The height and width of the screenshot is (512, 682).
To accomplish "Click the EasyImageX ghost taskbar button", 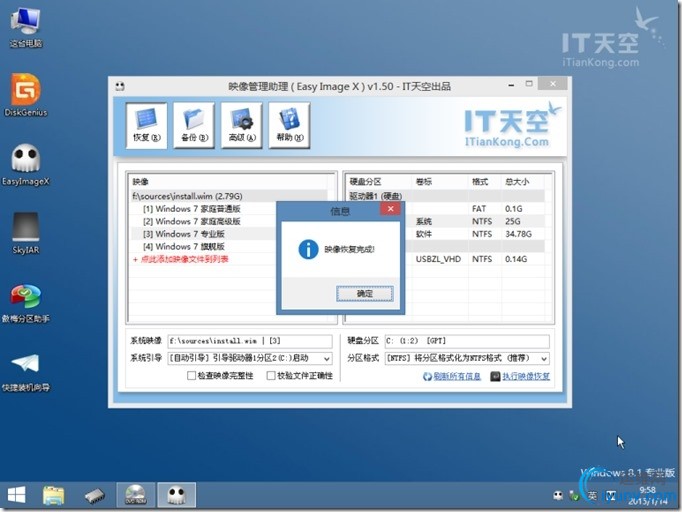I will tap(177, 495).
